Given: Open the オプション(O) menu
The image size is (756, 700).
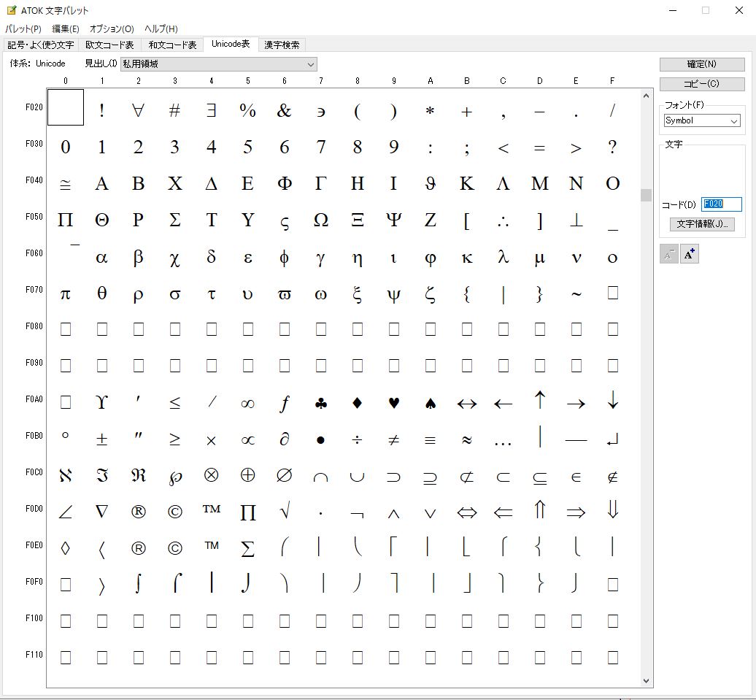Looking at the screenshot, I should [112, 28].
